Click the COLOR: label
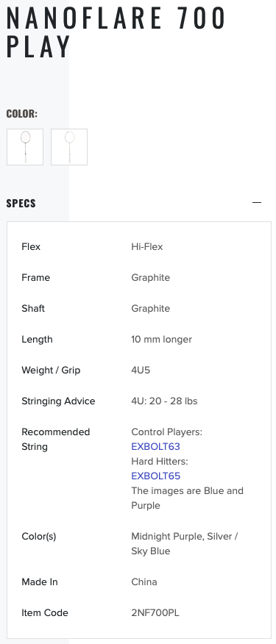 pyautogui.click(x=22, y=114)
